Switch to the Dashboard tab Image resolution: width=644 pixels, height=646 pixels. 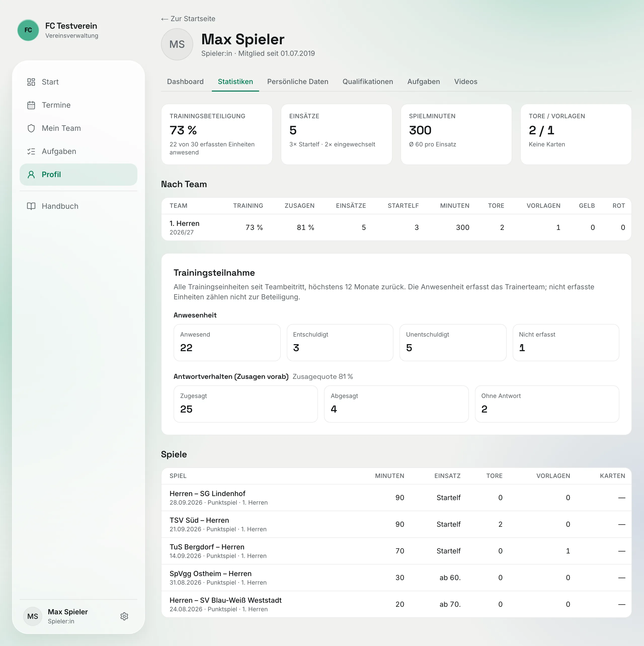click(x=185, y=82)
